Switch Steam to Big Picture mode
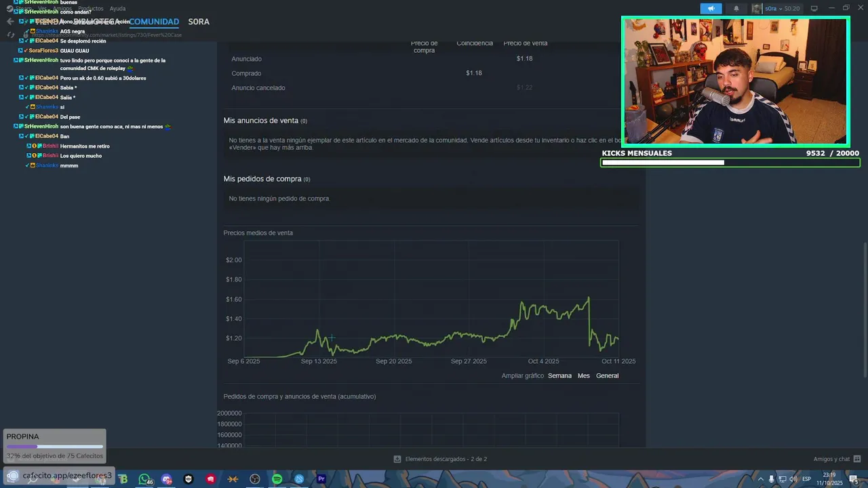 [x=814, y=8]
